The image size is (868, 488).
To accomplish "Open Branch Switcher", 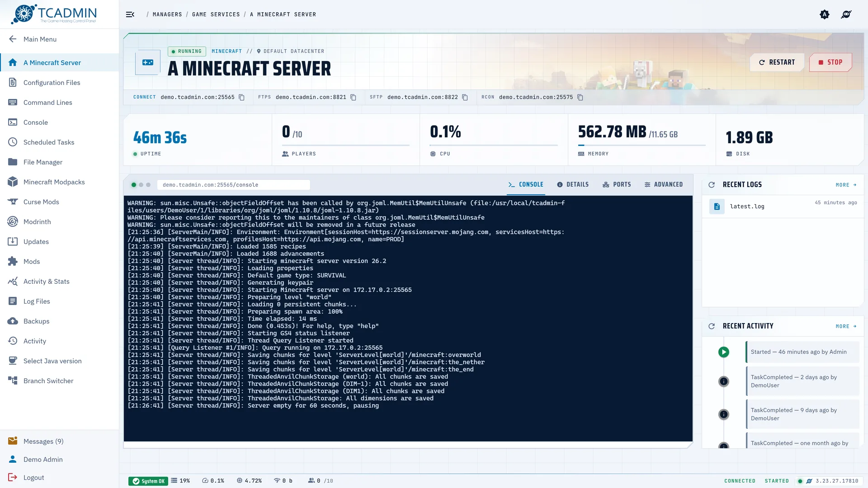I will point(60,380).
